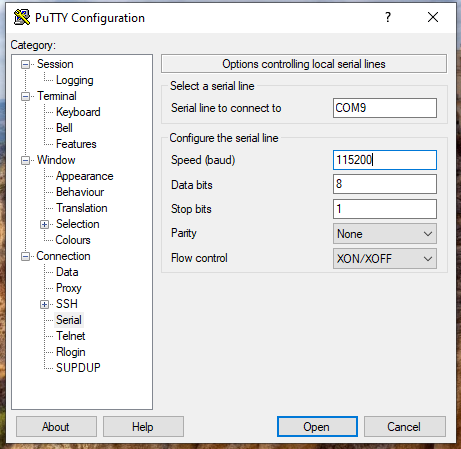Collapse the Connection tree node
The width and height of the screenshot is (461, 449).
25,257
